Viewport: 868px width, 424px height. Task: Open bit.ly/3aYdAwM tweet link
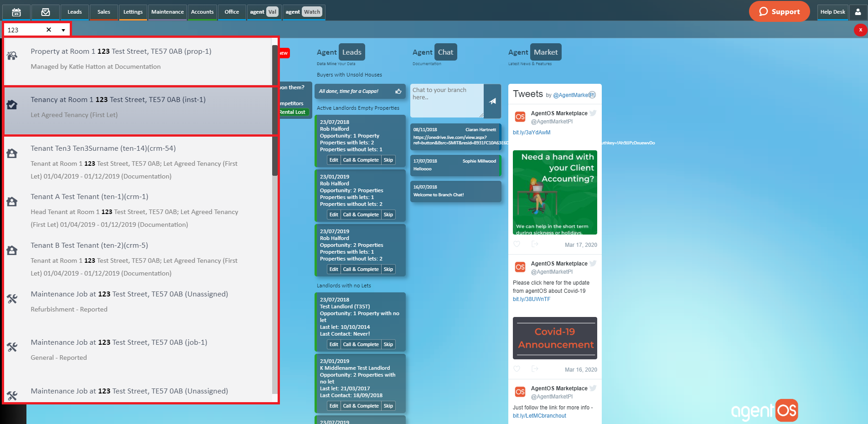pos(531,133)
